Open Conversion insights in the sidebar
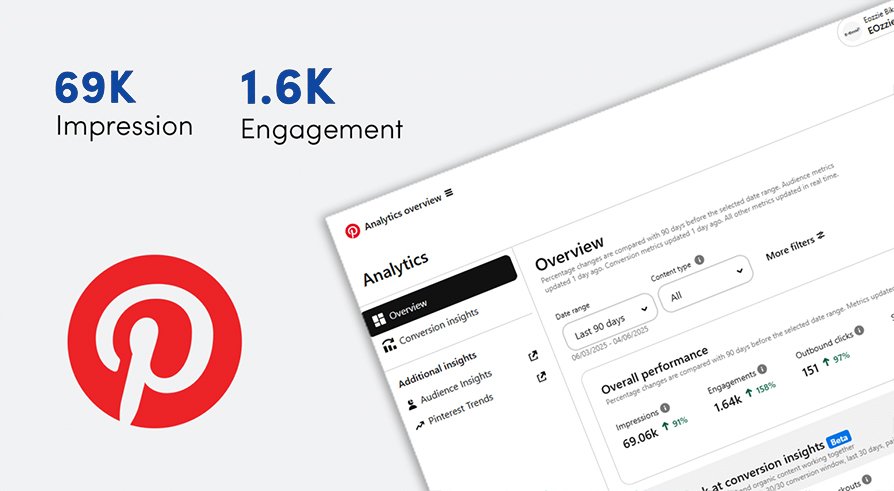 tap(438, 327)
